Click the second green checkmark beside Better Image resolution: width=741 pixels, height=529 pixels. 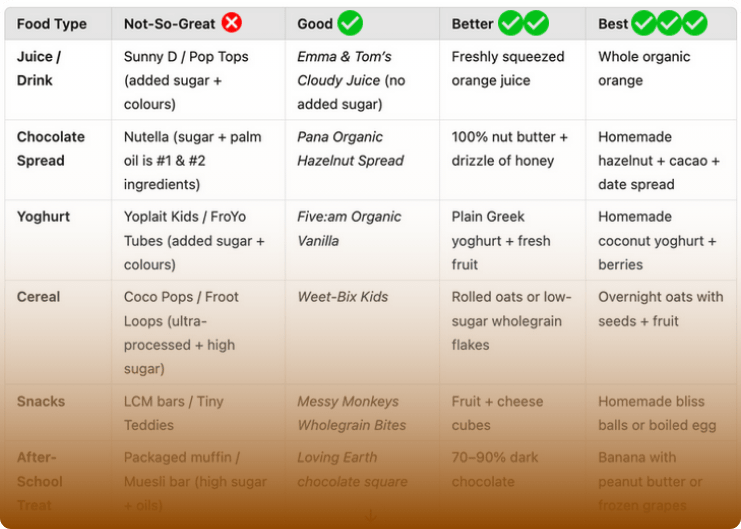tap(536, 23)
